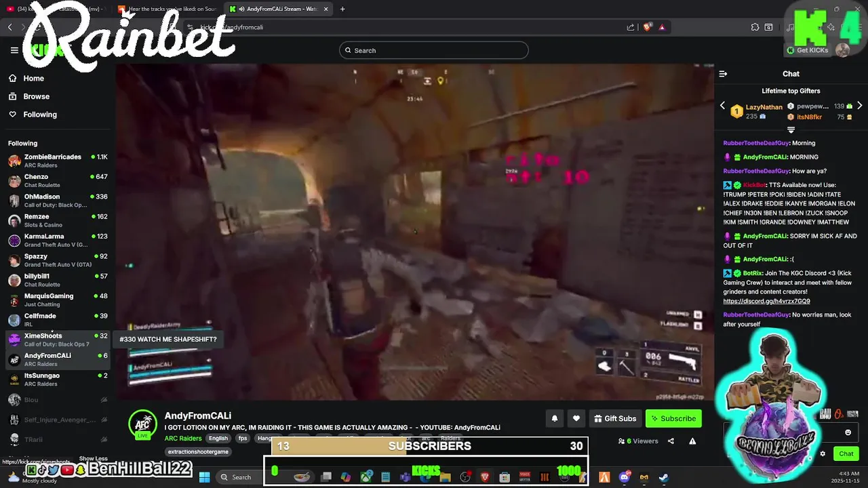
Task: Open Brave Rewards triangle icon
Action: click(x=662, y=27)
